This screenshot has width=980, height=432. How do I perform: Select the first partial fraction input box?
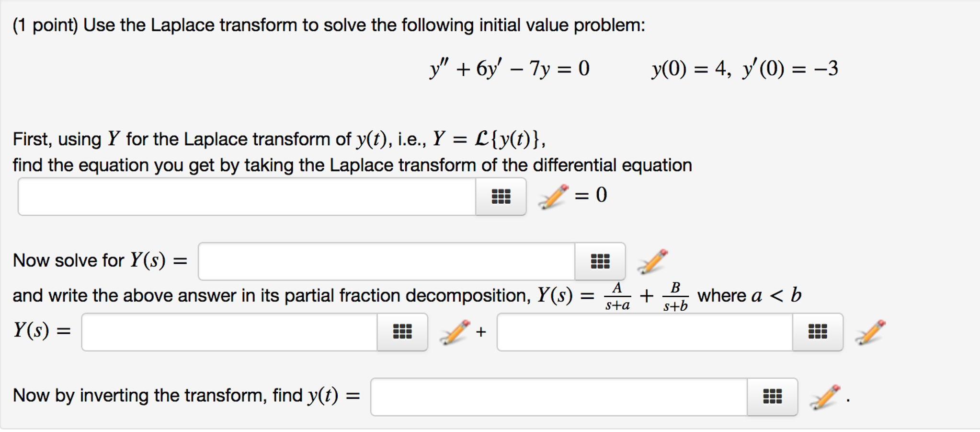tap(230, 332)
